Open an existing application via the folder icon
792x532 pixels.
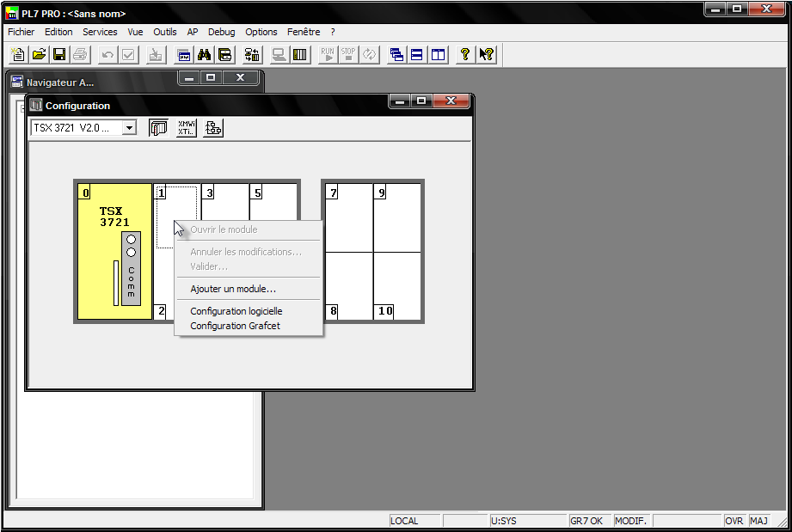click(x=39, y=54)
